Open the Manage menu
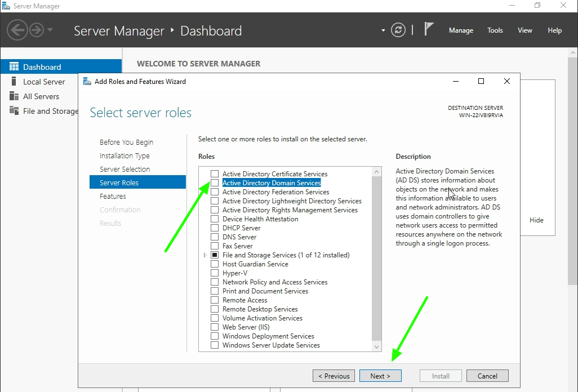The width and height of the screenshot is (578, 392). (x=461, y=30)
